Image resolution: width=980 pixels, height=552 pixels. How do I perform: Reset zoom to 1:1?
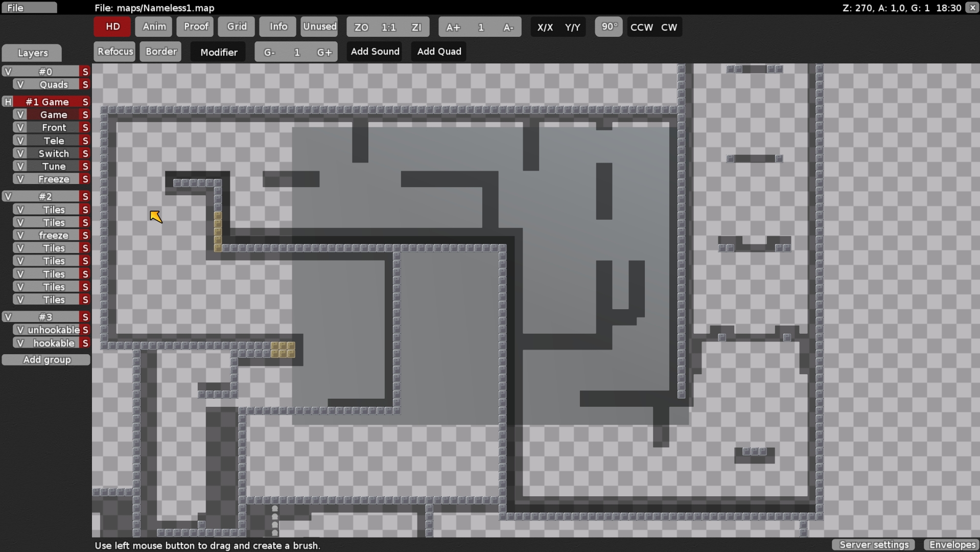(x=389, y=27)
